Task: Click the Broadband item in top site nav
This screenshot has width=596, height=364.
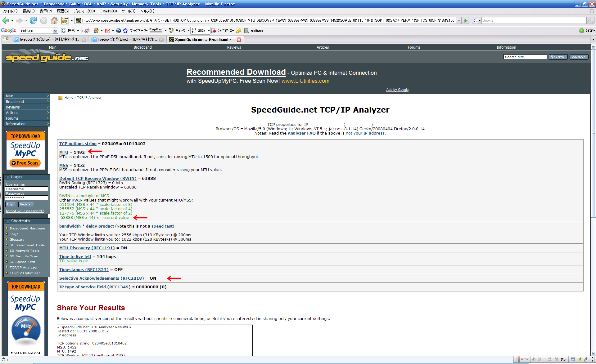Action: point(143,47)
